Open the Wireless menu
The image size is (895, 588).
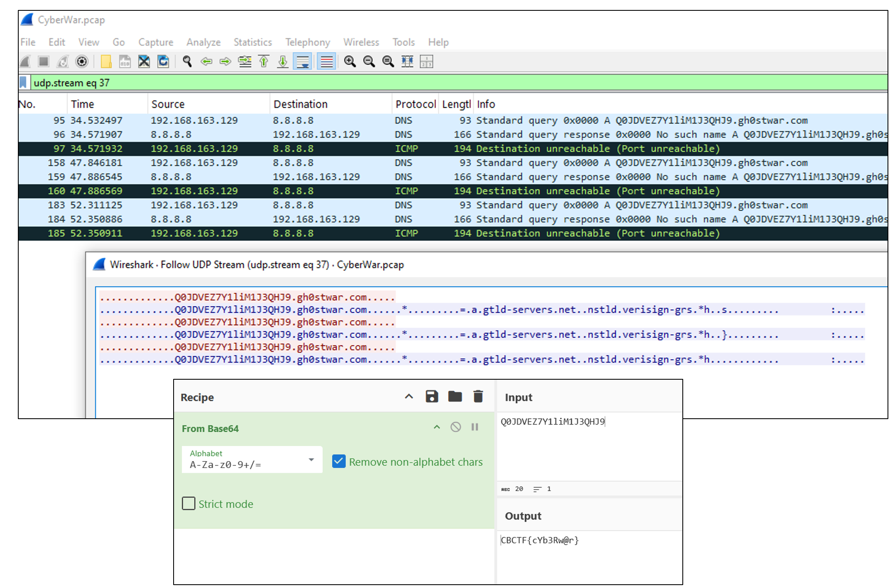point(361,42)
